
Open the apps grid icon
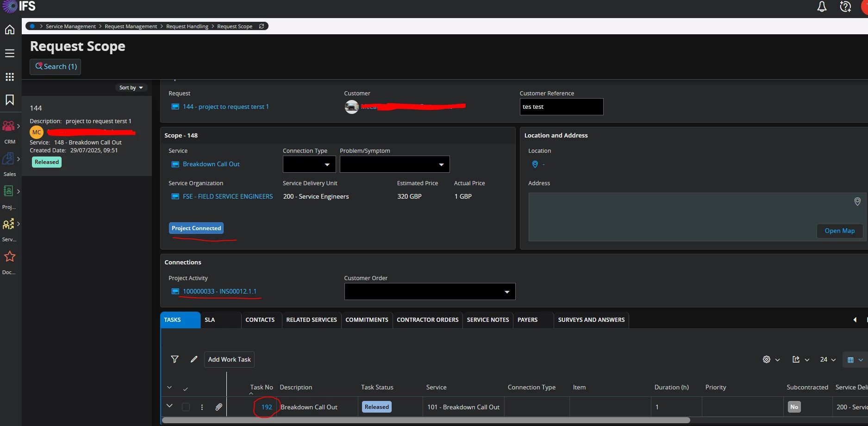(10, 77)
